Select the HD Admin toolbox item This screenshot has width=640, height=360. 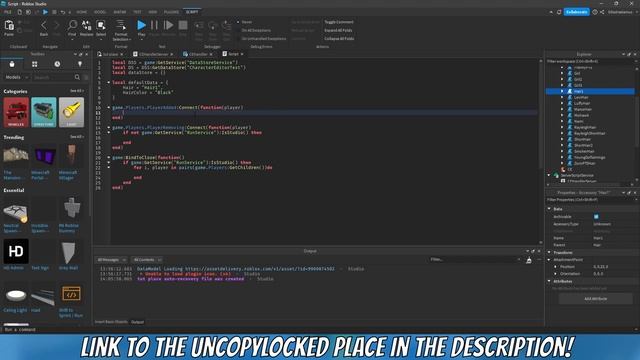[x=16, y=251]
